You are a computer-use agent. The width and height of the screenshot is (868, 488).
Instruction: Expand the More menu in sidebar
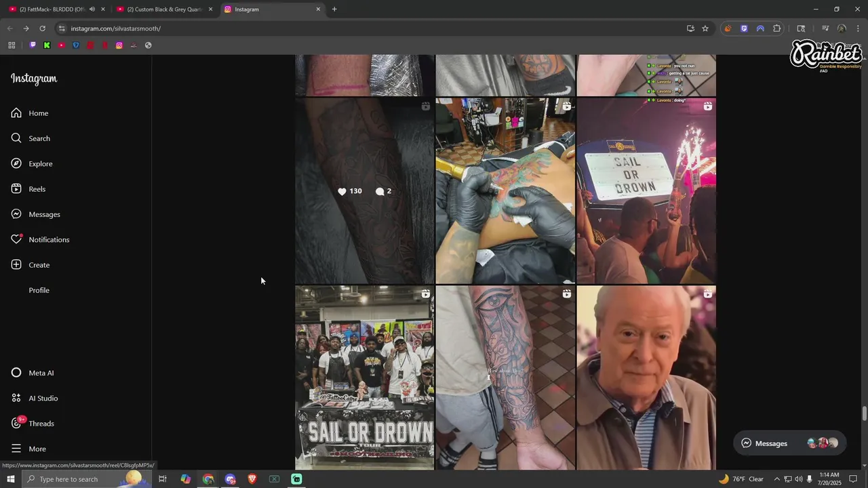pyautogui.click(x=28, y=449)
